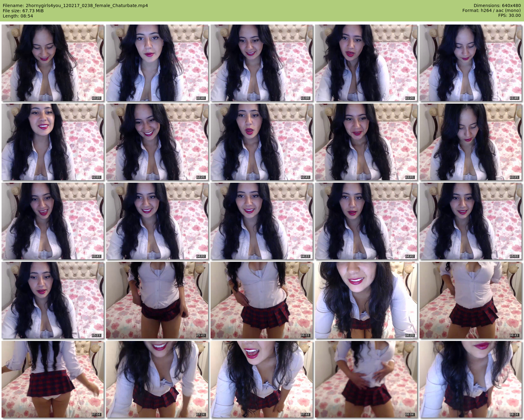Select the 04:42 video frame
524x420 pixels.
[x=366, y=221]
